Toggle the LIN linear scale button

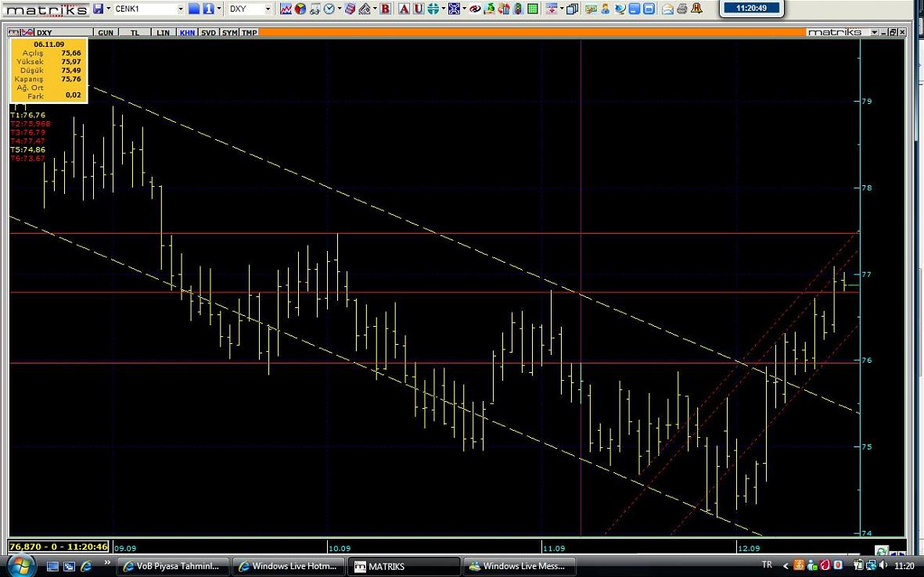pos(163,33)
